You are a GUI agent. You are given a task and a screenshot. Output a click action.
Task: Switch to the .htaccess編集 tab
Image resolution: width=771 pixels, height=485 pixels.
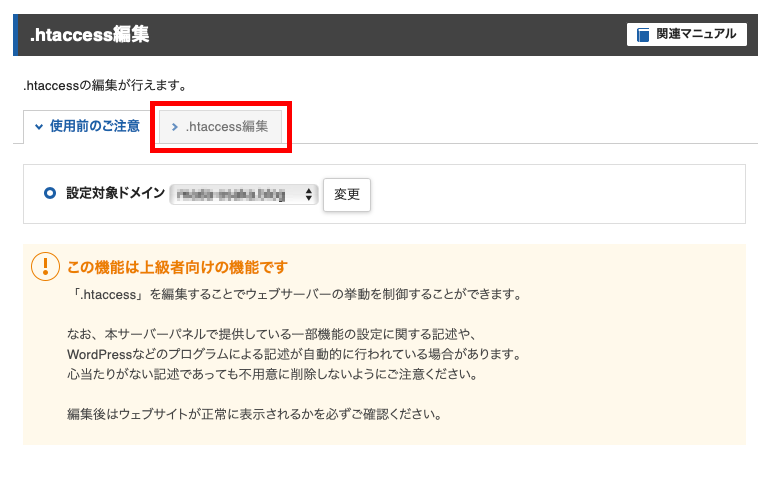tap(220, 126)
